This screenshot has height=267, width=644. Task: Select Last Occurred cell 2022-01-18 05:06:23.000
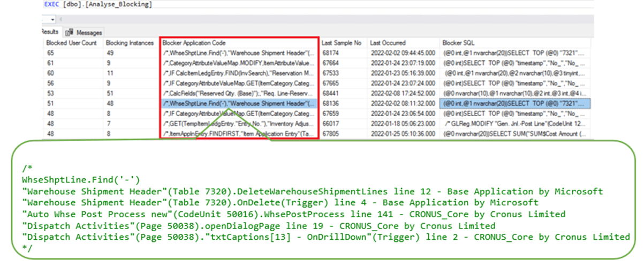[x=404, y=123]
